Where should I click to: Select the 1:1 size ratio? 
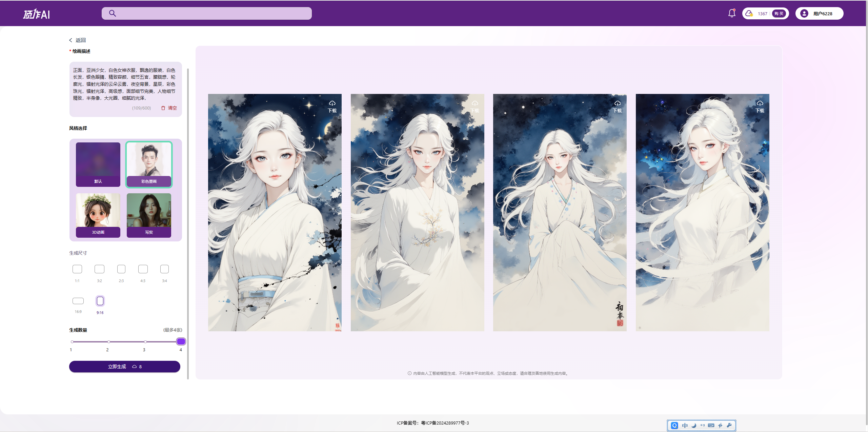pos(77,269)
